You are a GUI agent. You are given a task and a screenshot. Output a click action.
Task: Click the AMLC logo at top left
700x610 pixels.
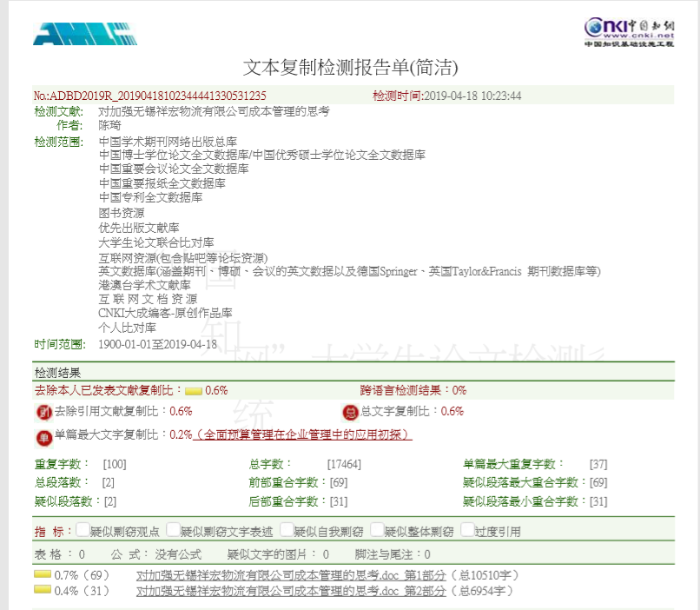pyautogui.click(x=85, y=34)
